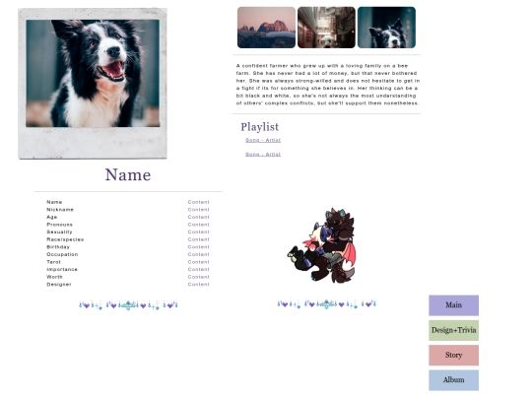
Task: Click the Content value beside Tarot
Action: pos(198,262)
